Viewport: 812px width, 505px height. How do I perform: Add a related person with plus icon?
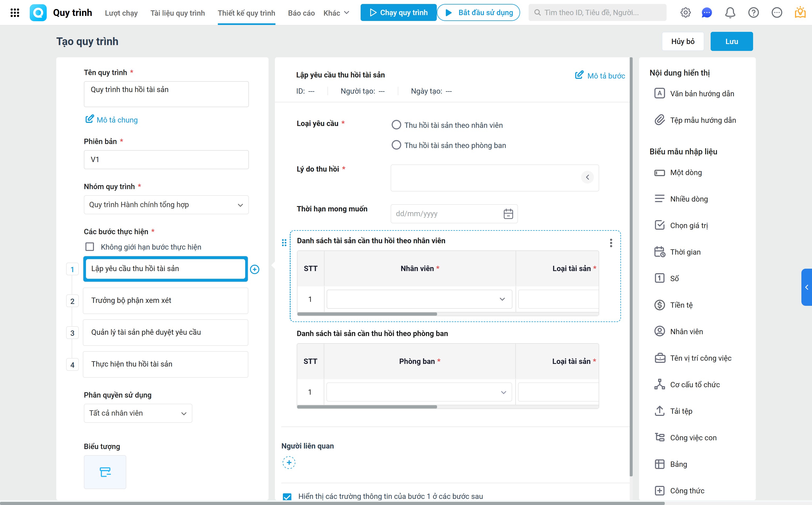(289, 463)
